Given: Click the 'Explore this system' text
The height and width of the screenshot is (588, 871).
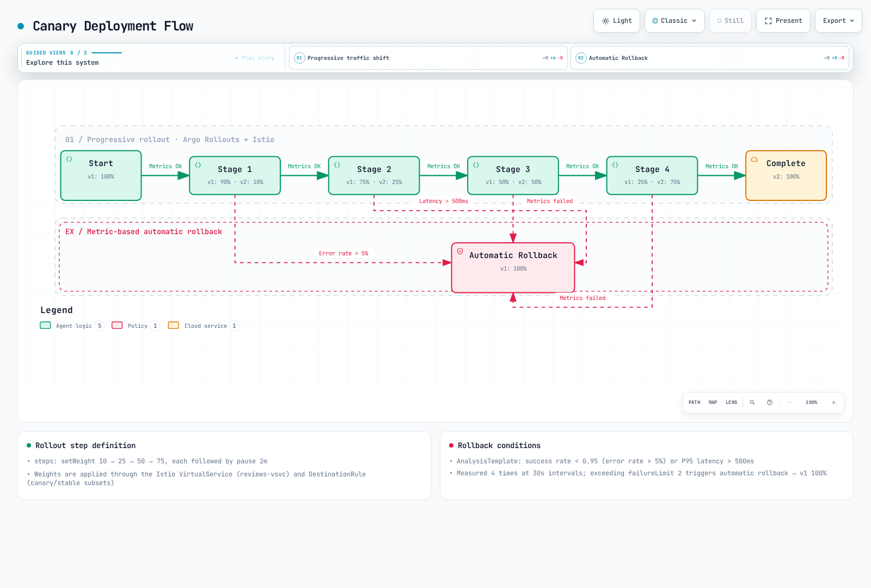Looking at the screenshot, I should pyautogui.click(x=63, y=63).
